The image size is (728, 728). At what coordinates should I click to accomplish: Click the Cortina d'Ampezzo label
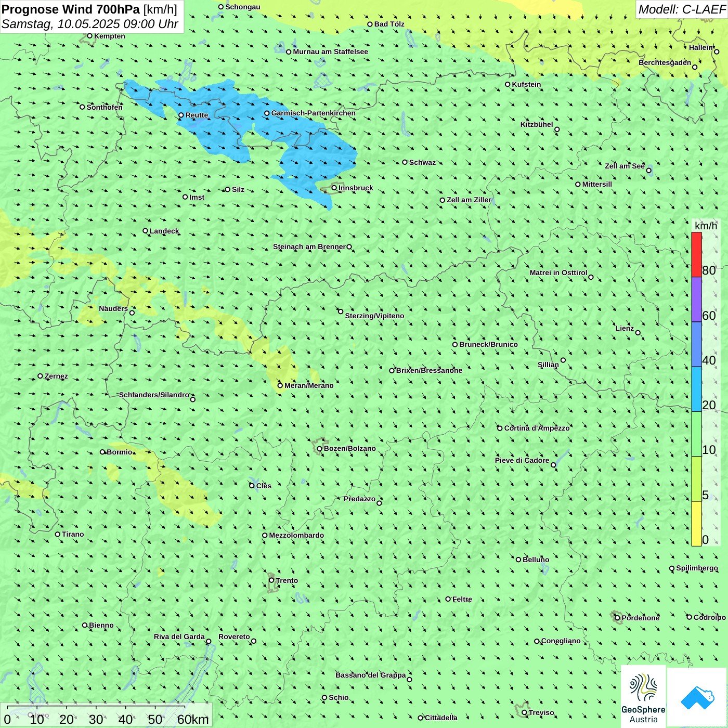[x=537, y=428]
